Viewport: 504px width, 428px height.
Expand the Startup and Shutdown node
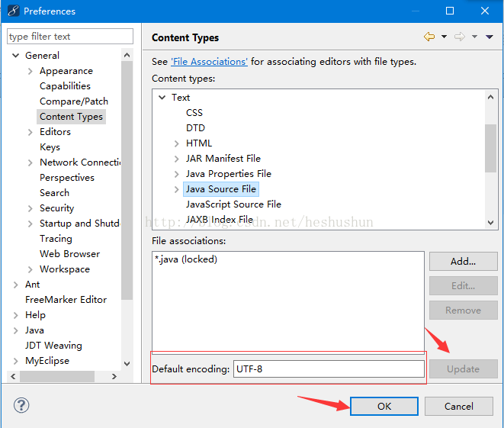30,224
